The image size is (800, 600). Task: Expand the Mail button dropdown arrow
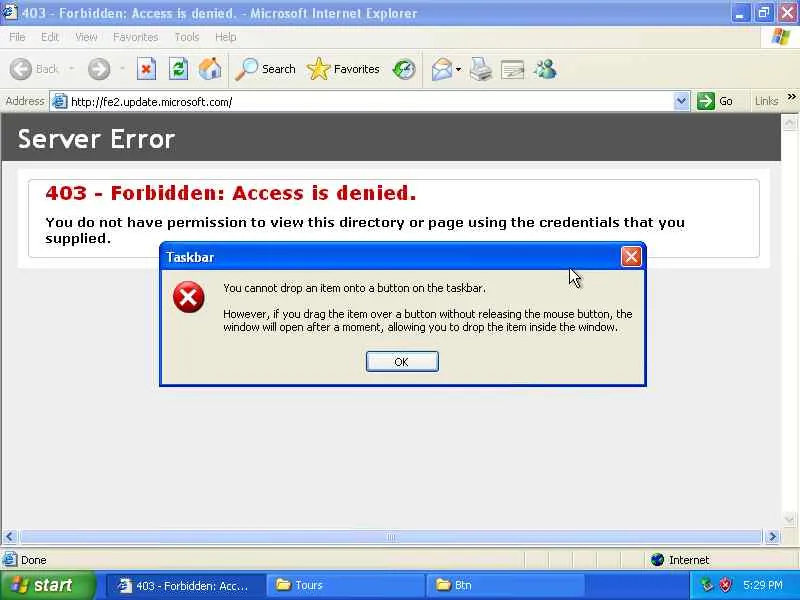pos(458,69)
